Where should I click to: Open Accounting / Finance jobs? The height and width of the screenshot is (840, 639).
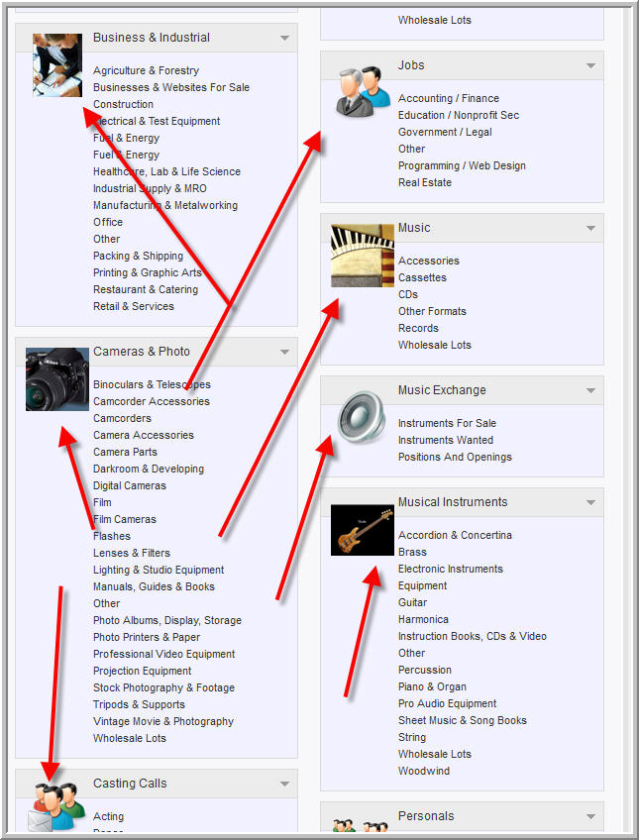449,99
